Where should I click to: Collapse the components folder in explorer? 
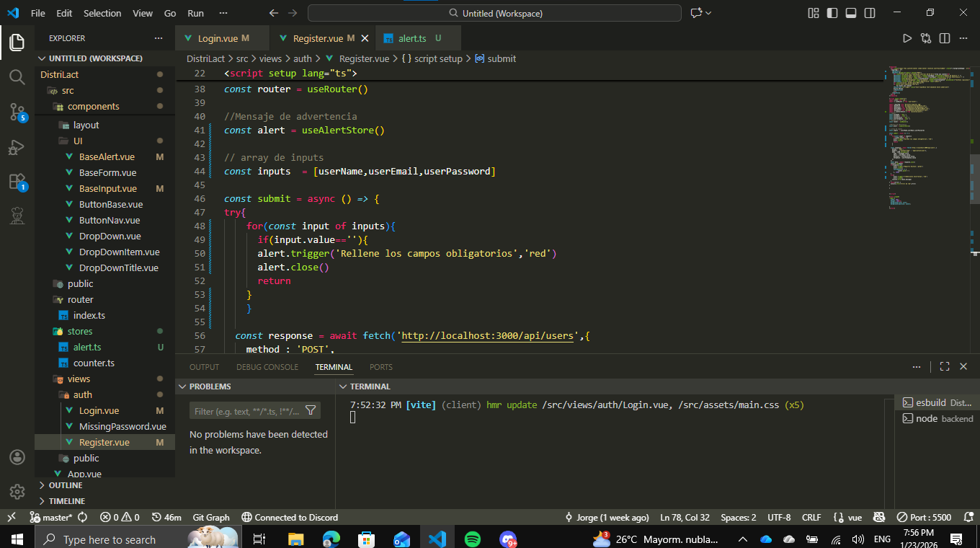(x=93, y=106)
